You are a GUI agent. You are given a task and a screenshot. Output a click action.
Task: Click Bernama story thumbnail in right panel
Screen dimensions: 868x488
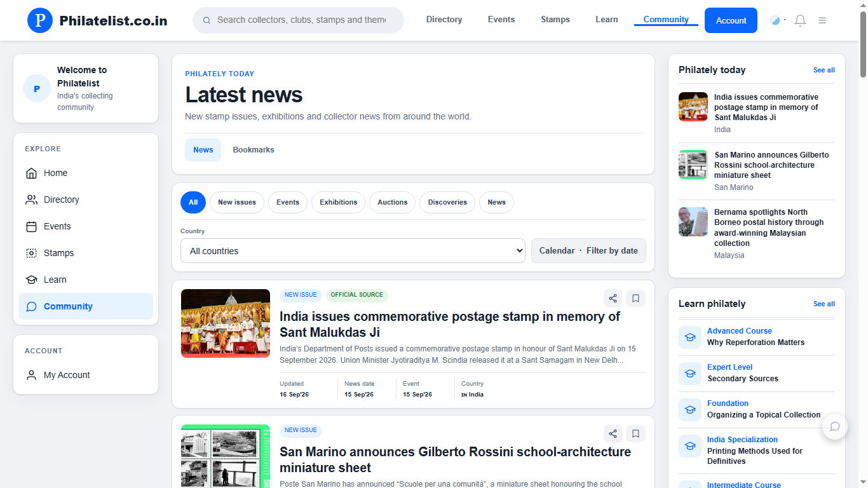(x=693, y=222)
